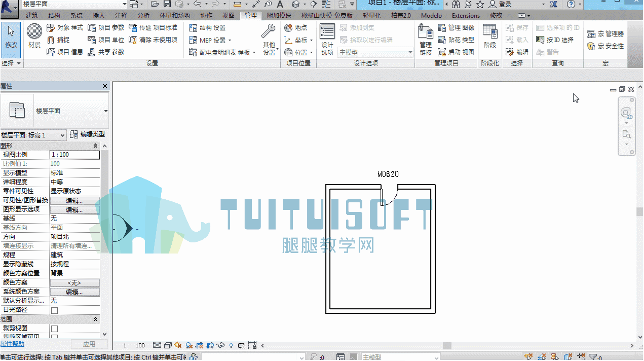Open 管理图像 manage images
This screenshot has width=644, height=361.
point(456,27)
